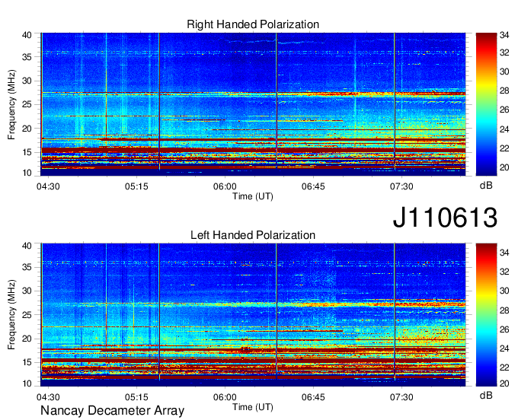Click the 30 MHz tick on Left Handed plot
This screenshot has width=518, height=420.
27,291
